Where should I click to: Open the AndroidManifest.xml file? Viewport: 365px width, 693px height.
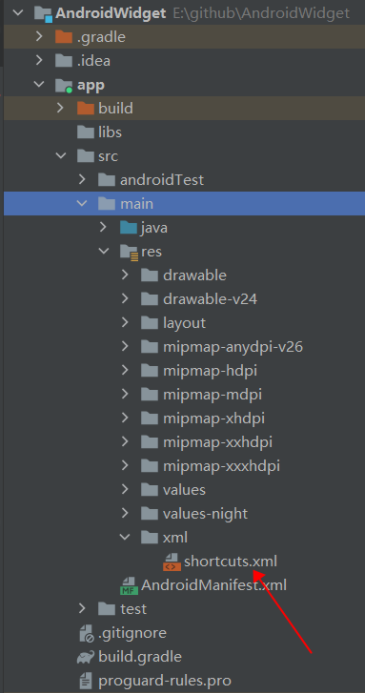point(214,585)
